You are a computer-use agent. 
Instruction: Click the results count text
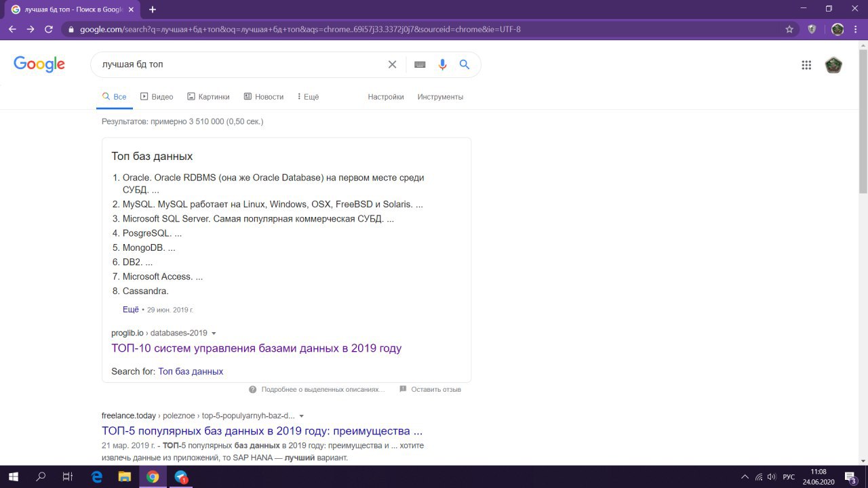point(182,121)
